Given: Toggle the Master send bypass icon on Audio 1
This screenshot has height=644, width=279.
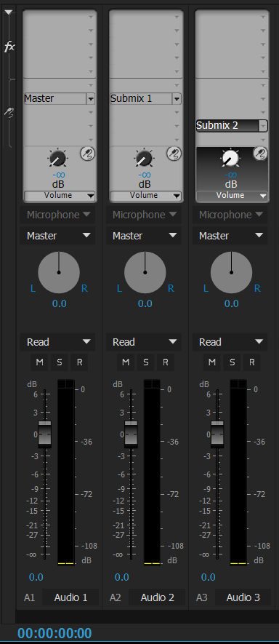Looking at the screenshot, I should point(88,154).
